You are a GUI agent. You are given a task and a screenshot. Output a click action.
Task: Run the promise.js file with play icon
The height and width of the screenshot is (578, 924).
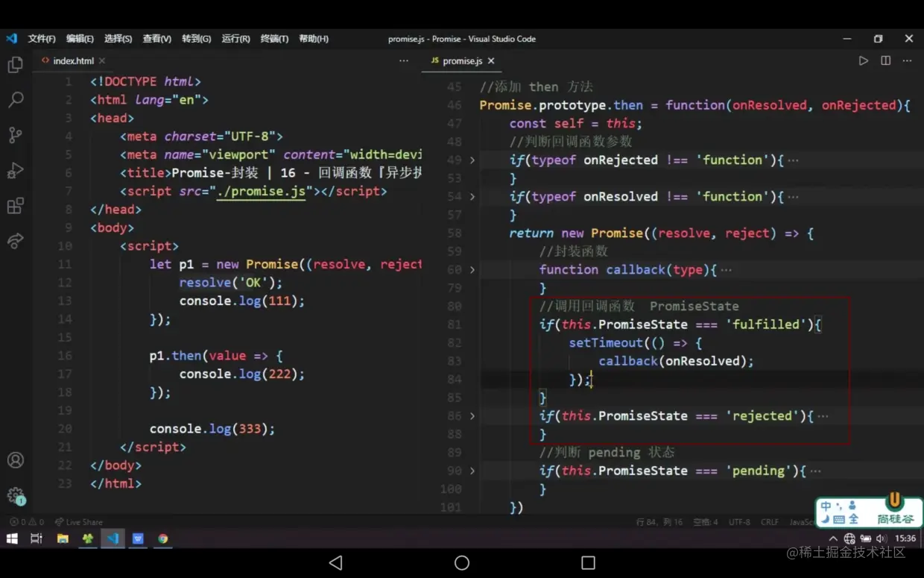[863, 61]
